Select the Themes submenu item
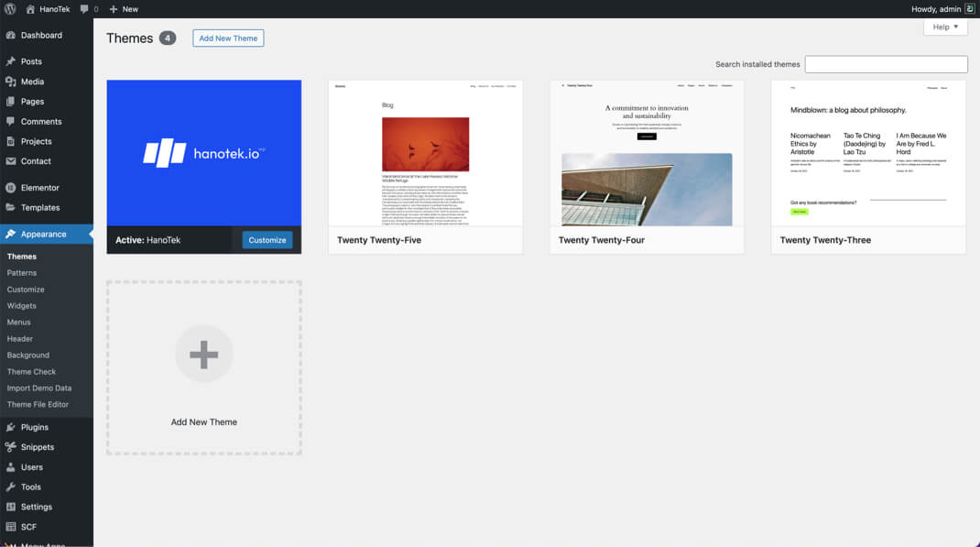The width and height of the screenshot is (980, 547). click(x=22, y=257)
